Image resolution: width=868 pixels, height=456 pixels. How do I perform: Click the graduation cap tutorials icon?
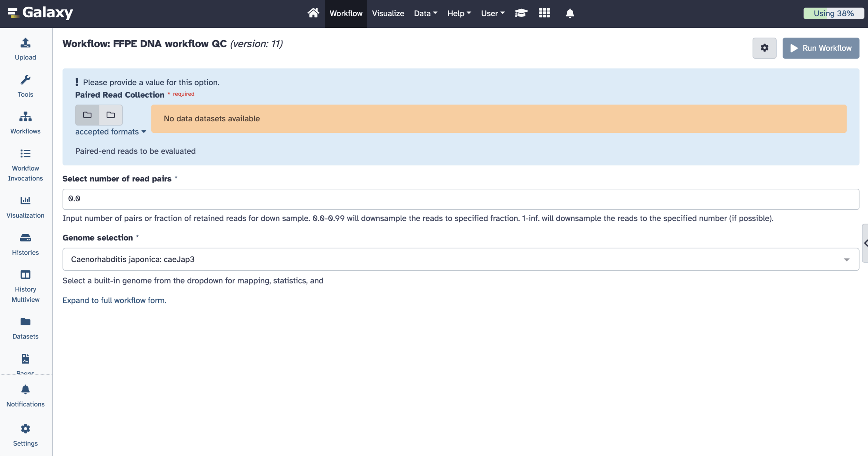coord(521,13)
